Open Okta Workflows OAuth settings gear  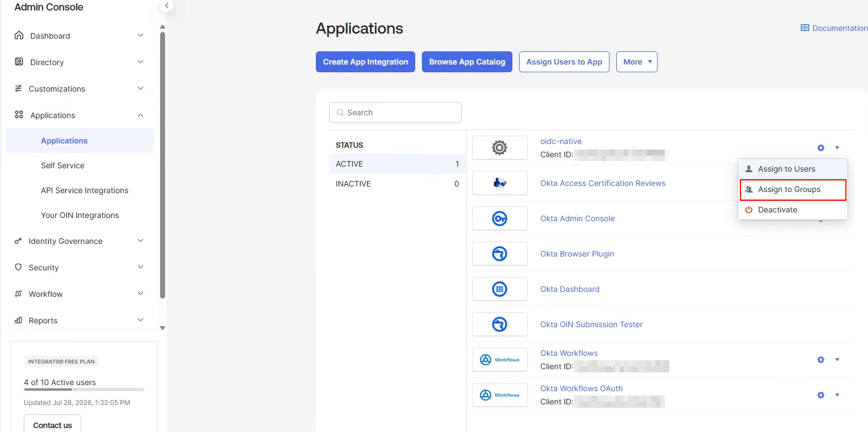pyautogui.click(x=821, y=395)
